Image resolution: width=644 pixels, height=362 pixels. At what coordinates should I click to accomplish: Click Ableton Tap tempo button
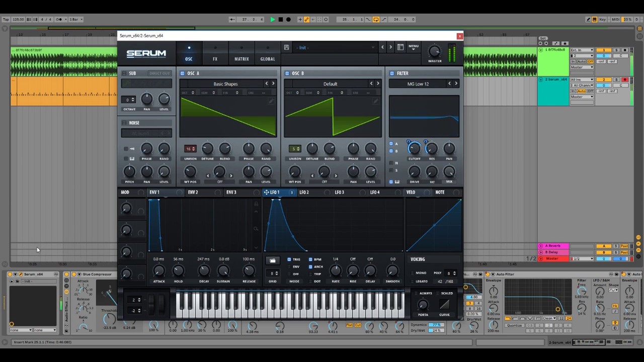pos(6,19)
